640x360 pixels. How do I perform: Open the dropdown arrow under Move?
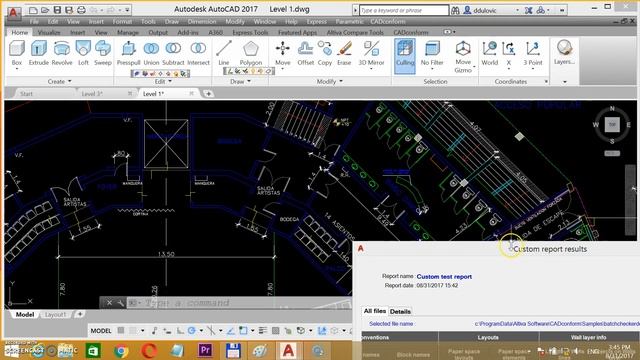tap(282, 69)
